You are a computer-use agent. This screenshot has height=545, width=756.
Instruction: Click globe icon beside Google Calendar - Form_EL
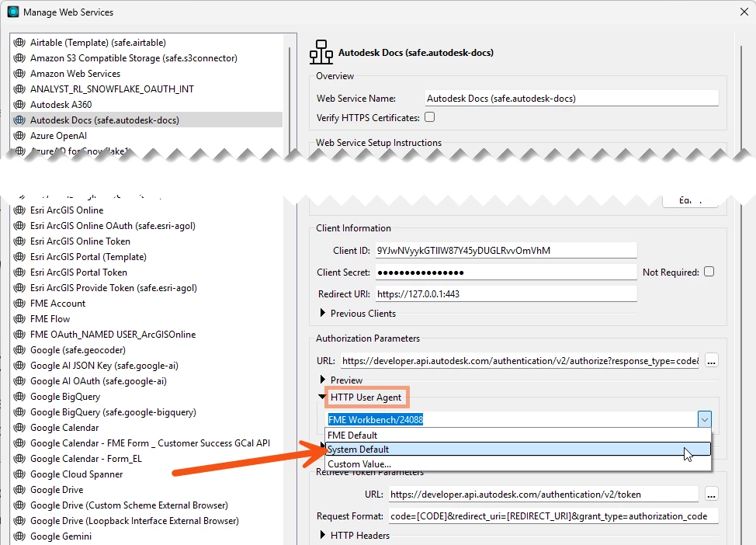click(19, 458)
